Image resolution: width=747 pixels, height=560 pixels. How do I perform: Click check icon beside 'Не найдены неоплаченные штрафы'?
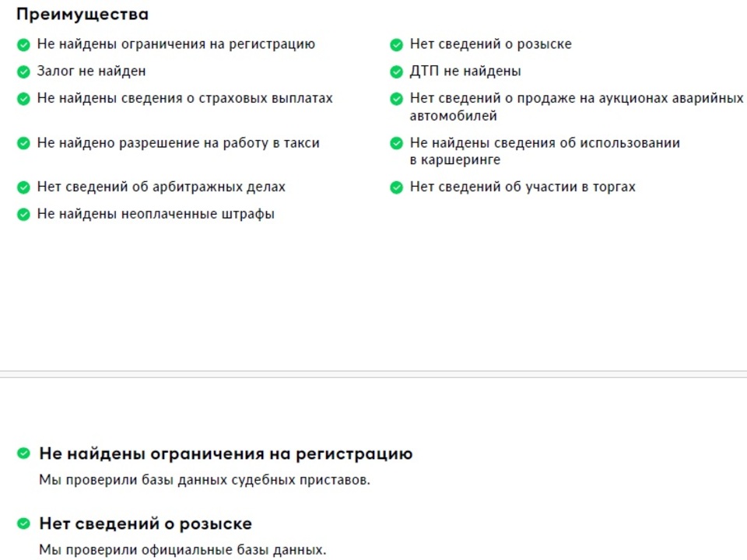tap(23, 215)
